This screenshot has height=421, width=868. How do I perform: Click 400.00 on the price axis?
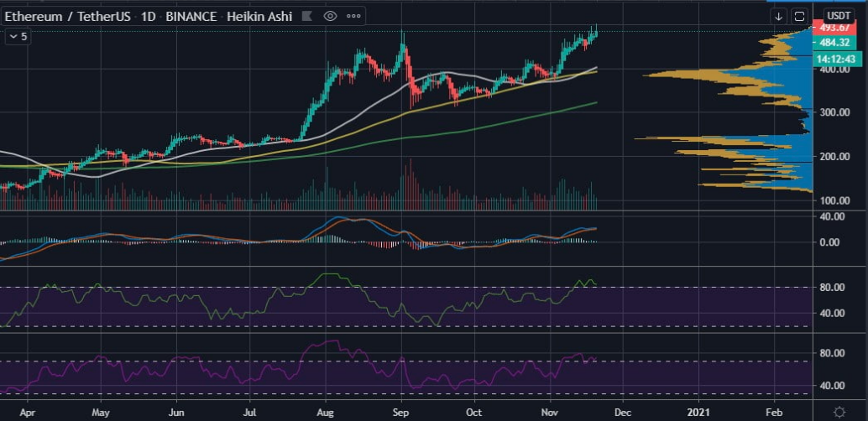tap(835, 69)
